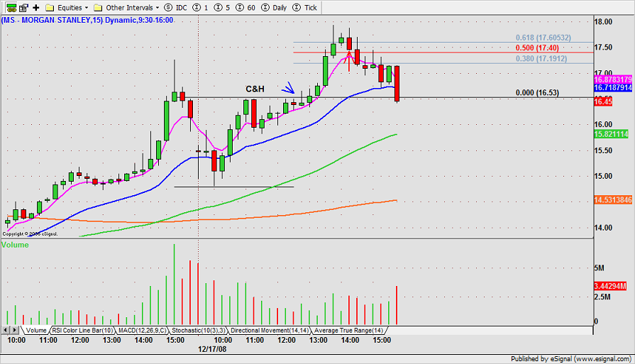Screen dimensions: 635x364
Task: Click the orange 14.5313846 moving average tag
Action: pos(613,199)
